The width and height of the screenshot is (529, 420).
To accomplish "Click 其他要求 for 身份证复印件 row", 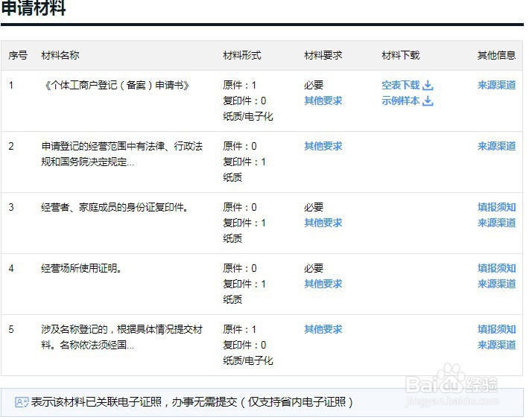I will tap(323, 223).
